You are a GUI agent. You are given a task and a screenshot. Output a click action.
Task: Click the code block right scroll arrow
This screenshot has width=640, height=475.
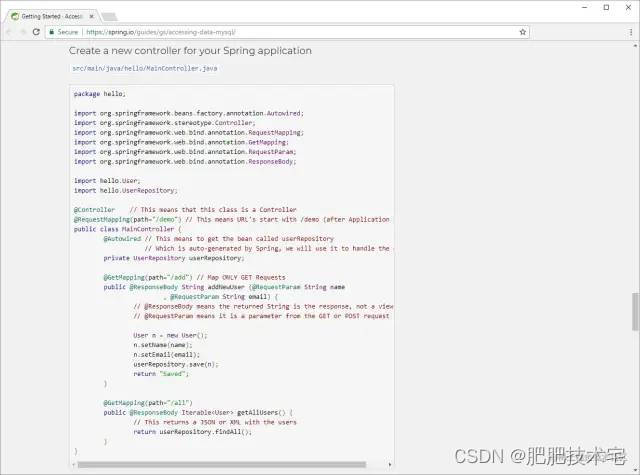390,464
